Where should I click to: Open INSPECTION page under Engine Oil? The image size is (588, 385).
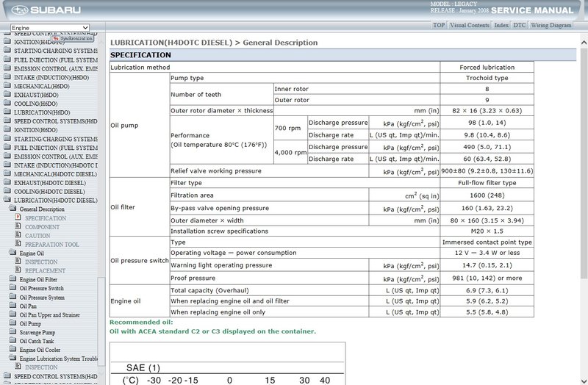coord(41,262)
